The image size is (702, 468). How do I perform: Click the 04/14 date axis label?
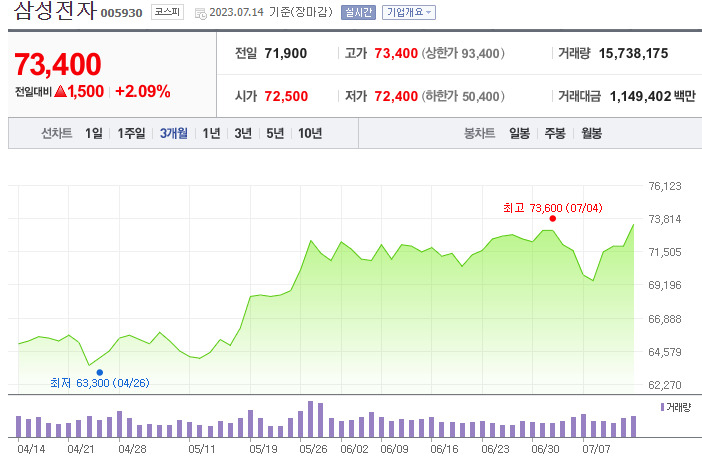tap(31, 449)
